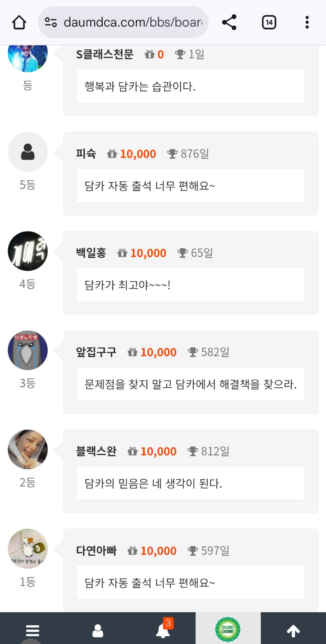Tap the site info icon beside URL
Viewport: 326px width, 644px height.
click(x=51, y=22)
